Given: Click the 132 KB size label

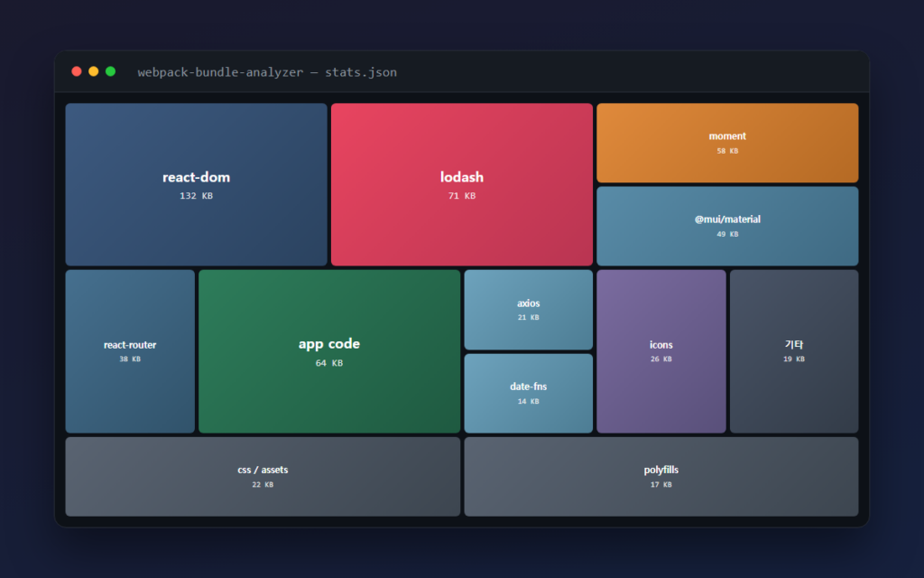Looking at the screenshot, I should point(196,196).
